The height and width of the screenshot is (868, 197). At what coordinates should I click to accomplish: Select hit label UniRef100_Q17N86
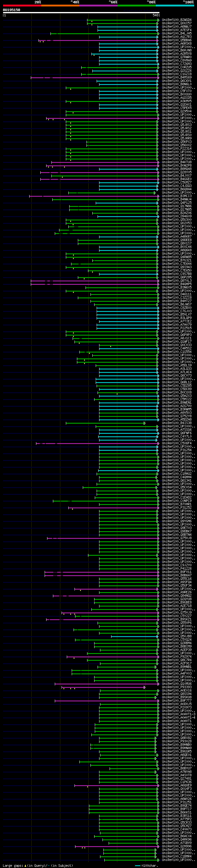tap(177, 206)
